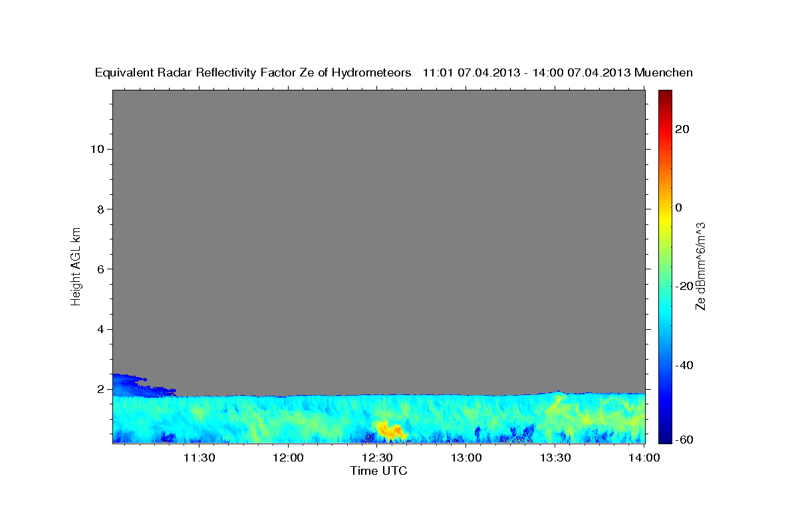Click the '11:30' time axis tick label
Image resolution: width=798 pixels, height=532 pixels.
tap(199, 458)
